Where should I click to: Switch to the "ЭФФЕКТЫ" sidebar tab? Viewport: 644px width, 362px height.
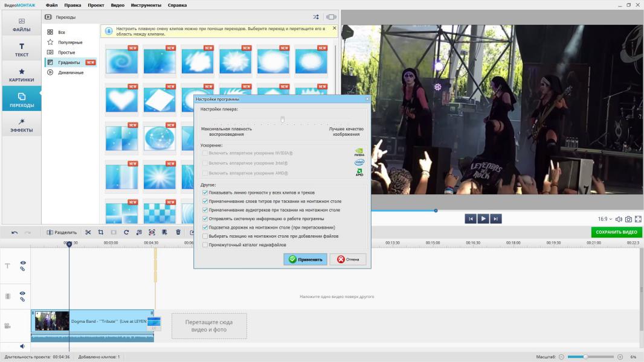coord(21,125)
